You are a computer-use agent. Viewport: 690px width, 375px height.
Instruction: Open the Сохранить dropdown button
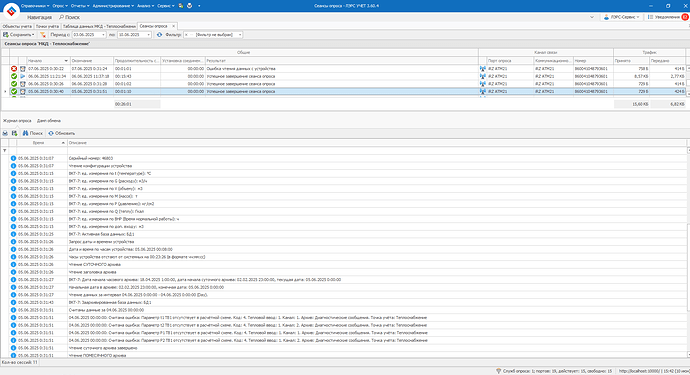(19, 35)
